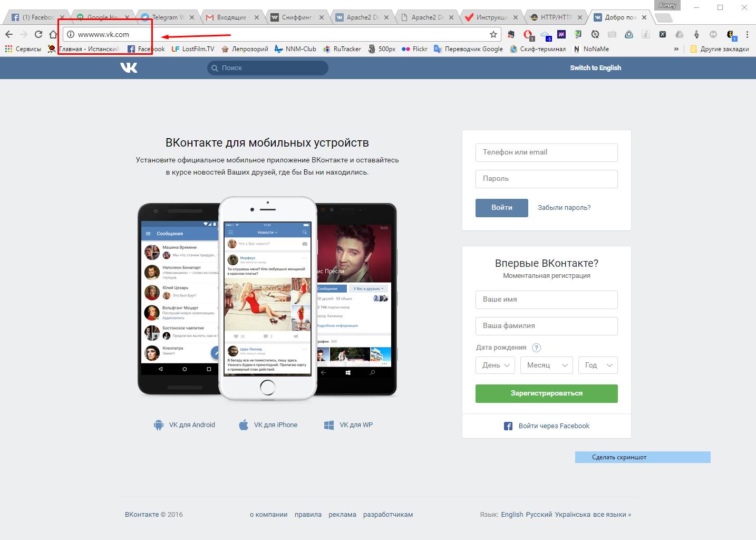Screen dimensions: 756x540
Task: Open the camera screenshot extension icon
Action: (x=612, y=34)
